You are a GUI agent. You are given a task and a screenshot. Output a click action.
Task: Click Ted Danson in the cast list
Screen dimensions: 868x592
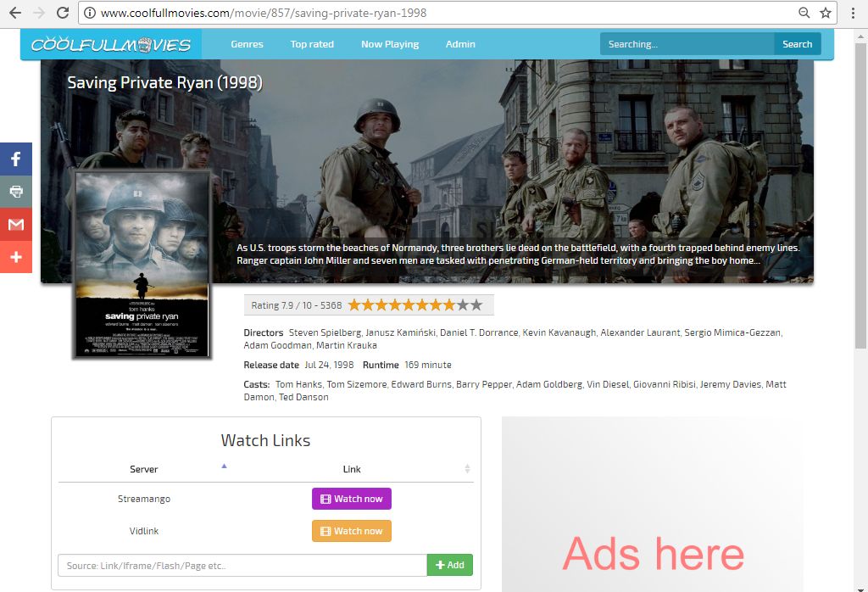pyautogui.click(x=304, y=397)
